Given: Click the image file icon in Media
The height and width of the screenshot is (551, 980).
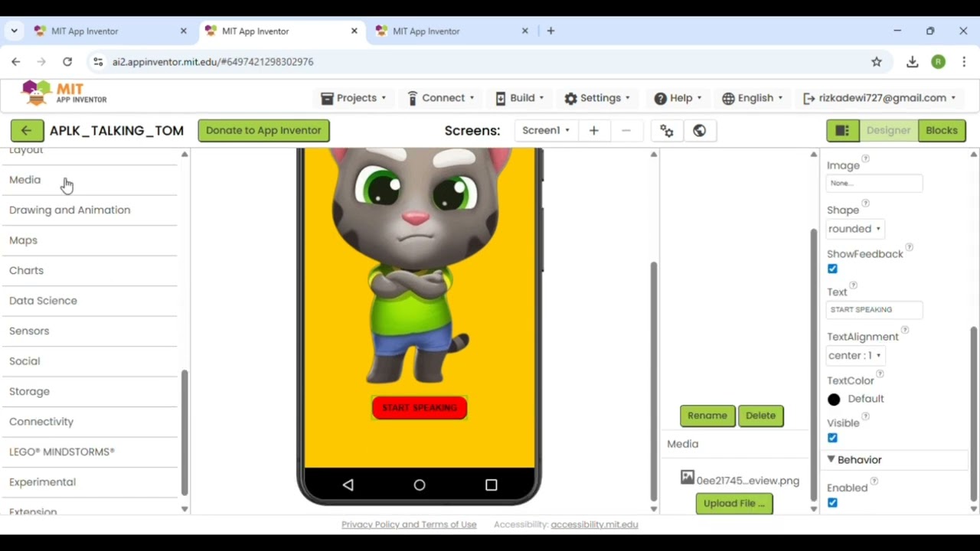Looking at the screenshot, I should click(688, 478).
